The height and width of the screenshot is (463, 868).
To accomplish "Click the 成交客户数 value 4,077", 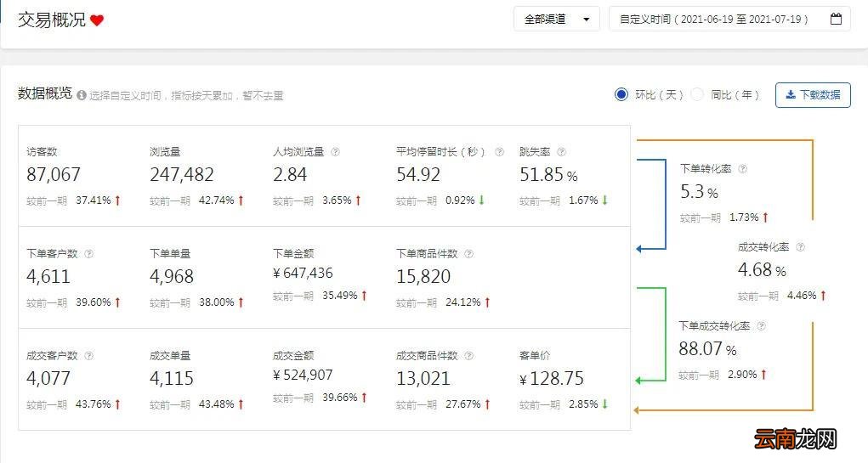I will coord(48,378).
